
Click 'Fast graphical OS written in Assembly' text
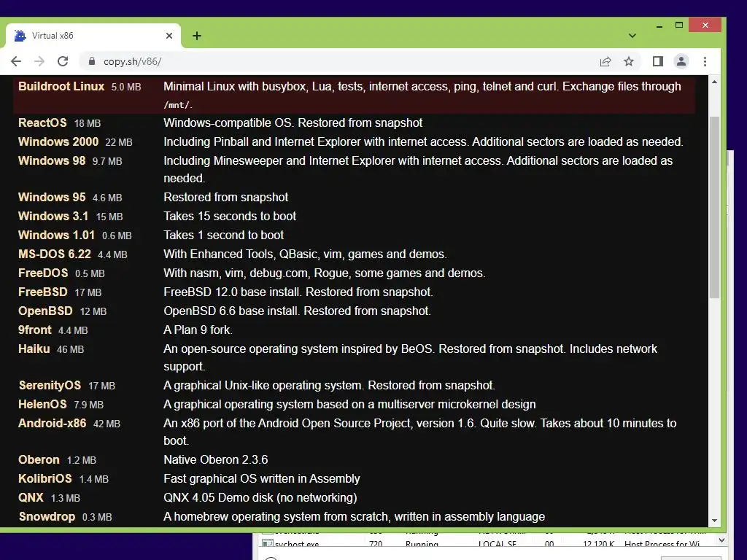pyautogui.click(x=262, y=478)
